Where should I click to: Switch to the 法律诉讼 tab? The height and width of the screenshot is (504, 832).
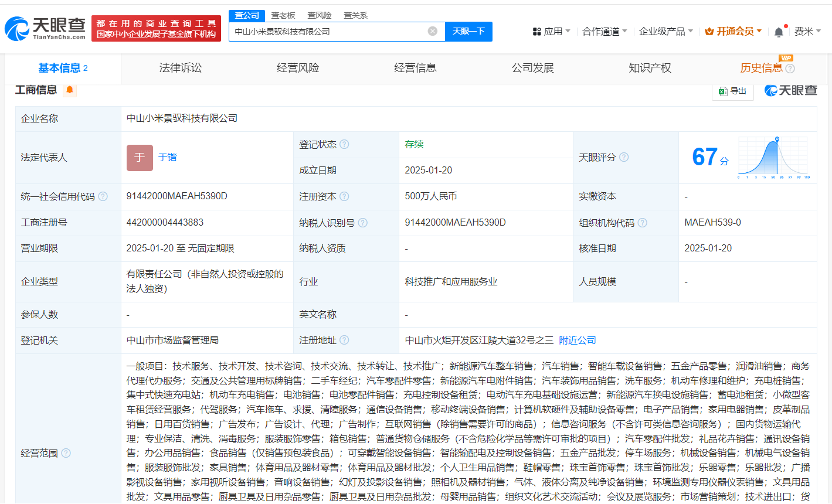(180, 68)
